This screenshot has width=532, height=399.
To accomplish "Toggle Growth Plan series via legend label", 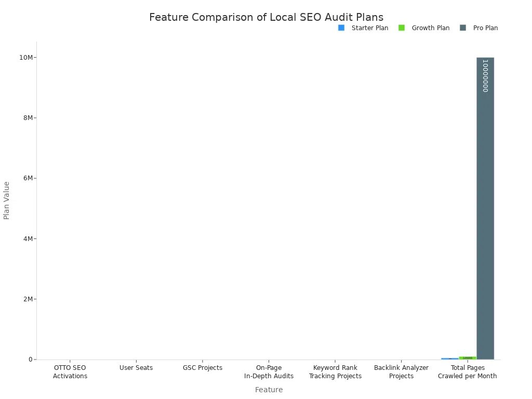I will pyautogui.click(x=430, y=28).
